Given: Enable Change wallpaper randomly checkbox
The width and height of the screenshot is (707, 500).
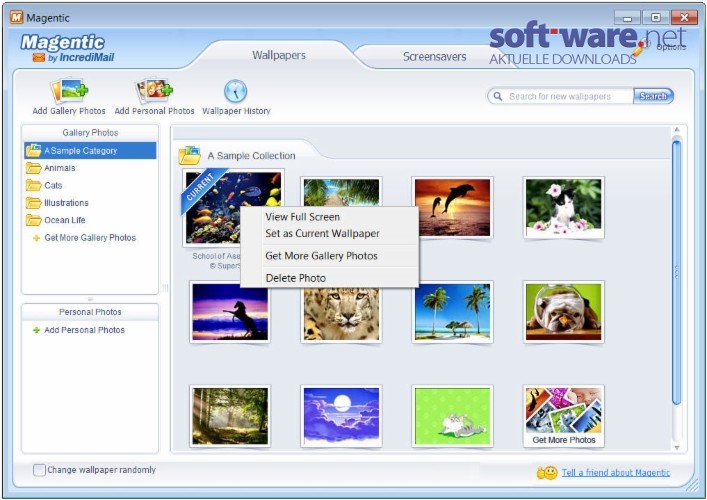Looking at the screenshot, I should click(x=39, y=470).
